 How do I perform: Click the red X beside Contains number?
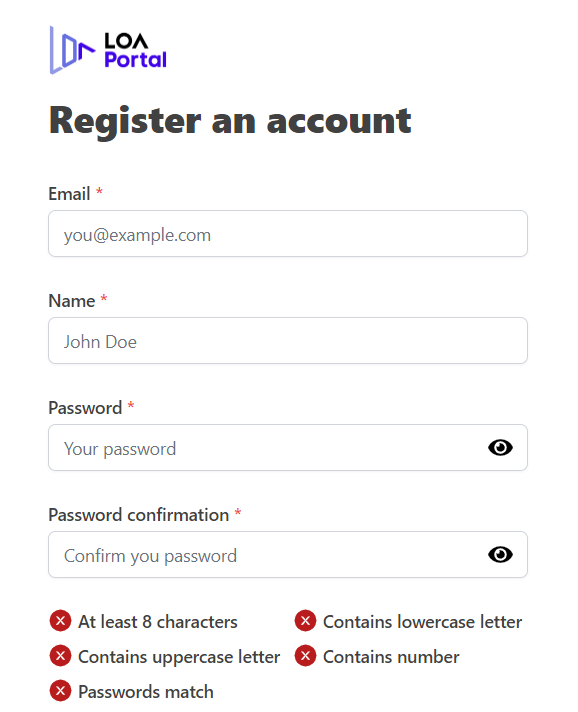(x=306, y=656)
